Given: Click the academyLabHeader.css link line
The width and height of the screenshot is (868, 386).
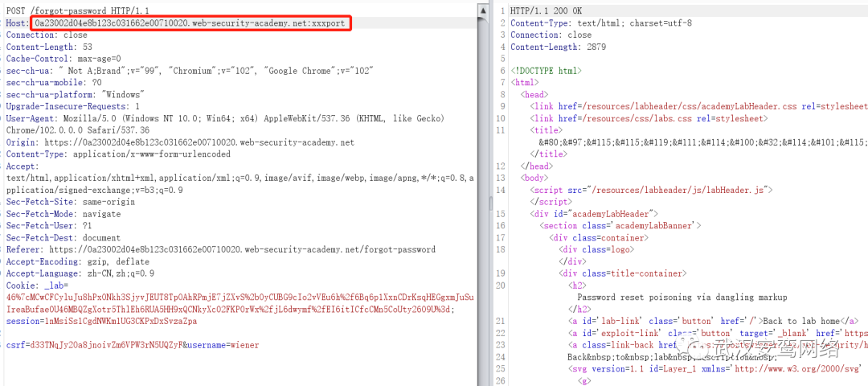Looking at the screenshot, I should (x=698, y=106).
